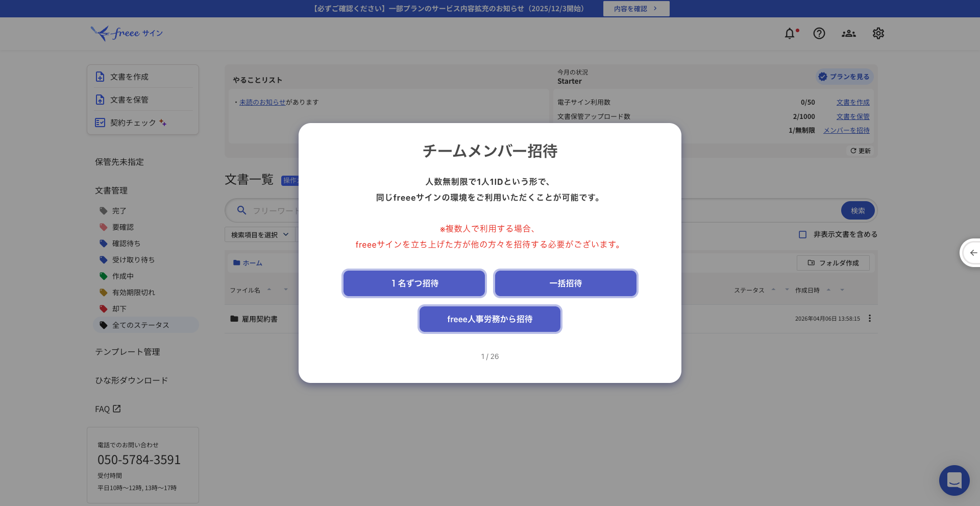Click the 有効期限切れ status tag icon
Viewport: 980px width, 506px height.
click(104, 293)
